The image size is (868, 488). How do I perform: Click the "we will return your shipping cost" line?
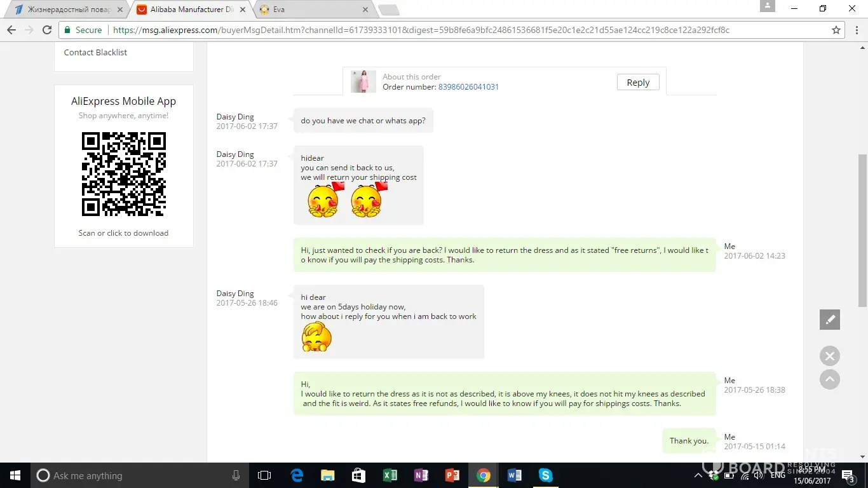tap(359, 177)
